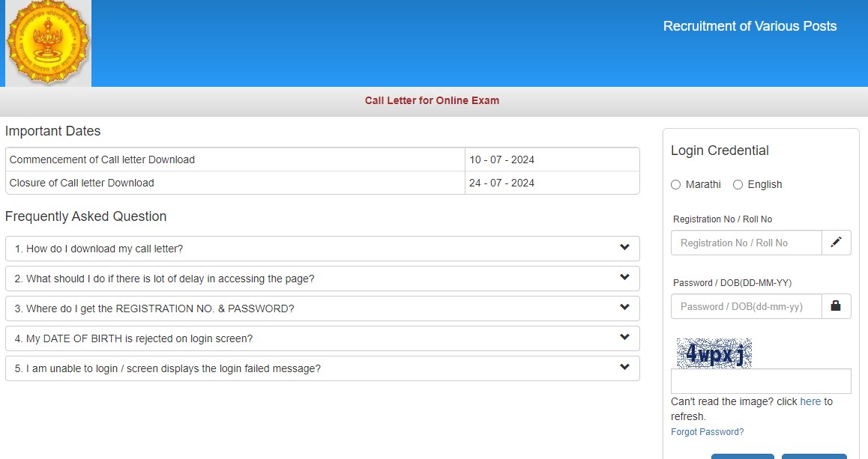Viewport: 868px width, 459px height.
Task: Click the lock icon beside Password field
Action: click(836, 306)
